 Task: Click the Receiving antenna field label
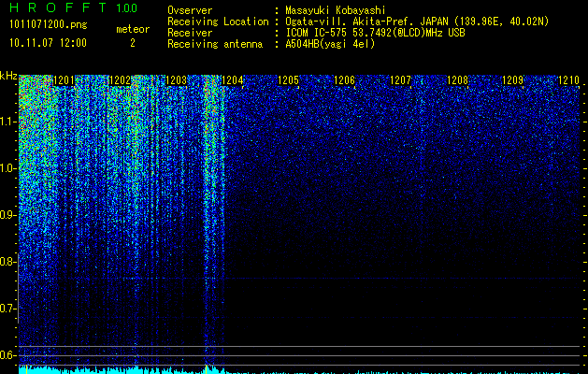[215, 44]
